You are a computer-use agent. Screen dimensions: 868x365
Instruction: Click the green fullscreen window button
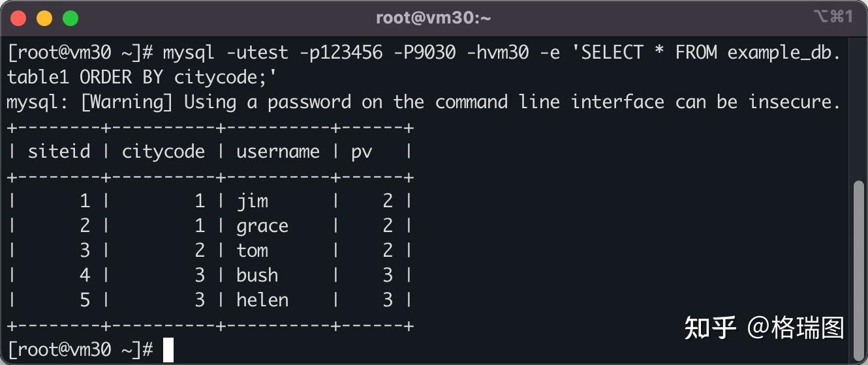[70, 18]
